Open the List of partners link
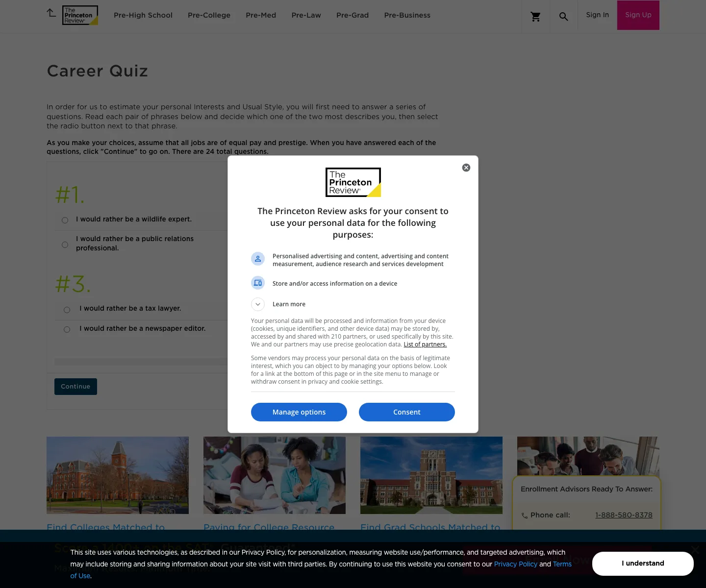The image size is (706, 588). click(425, 344)
